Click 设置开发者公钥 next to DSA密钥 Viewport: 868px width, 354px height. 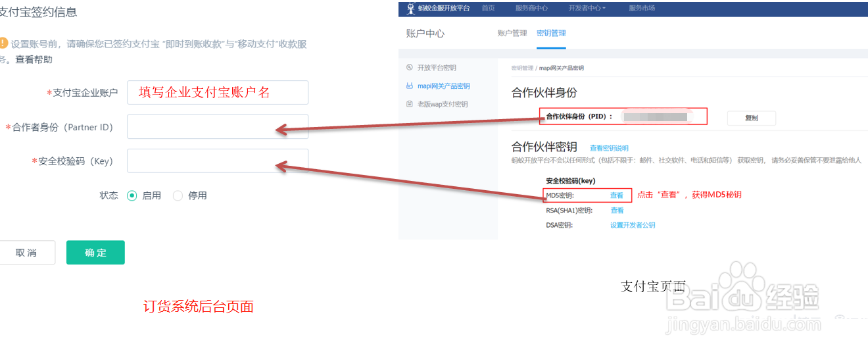pos(633,225)
